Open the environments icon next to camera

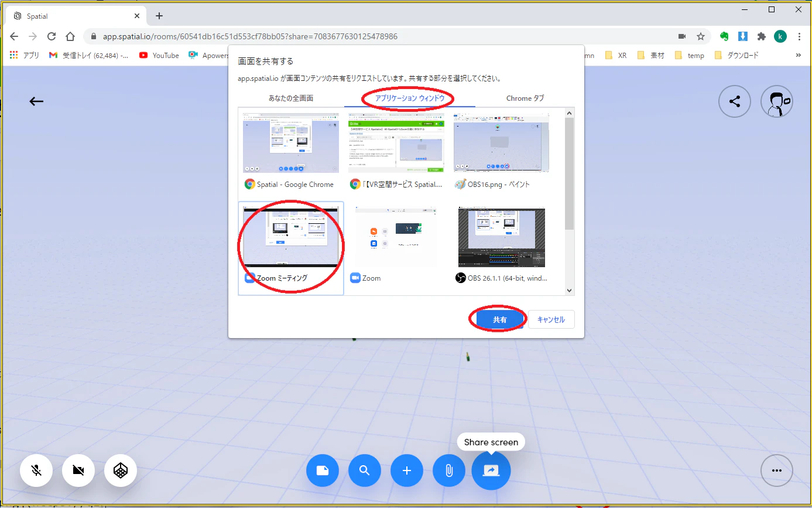click(x=120, y=471)
